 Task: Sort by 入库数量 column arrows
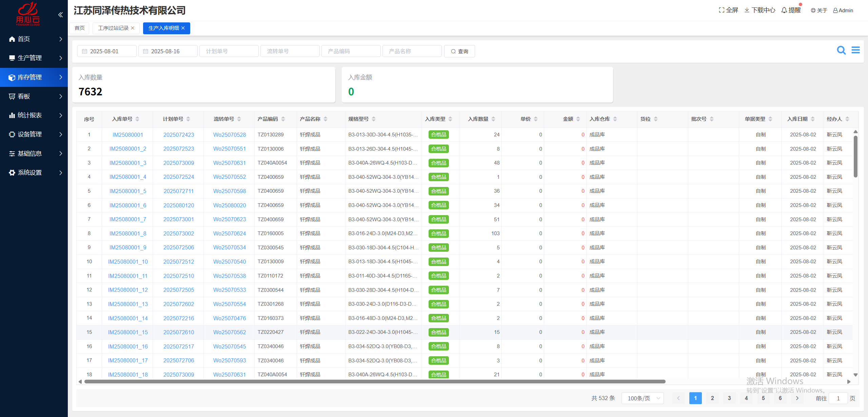click(493, 119)
